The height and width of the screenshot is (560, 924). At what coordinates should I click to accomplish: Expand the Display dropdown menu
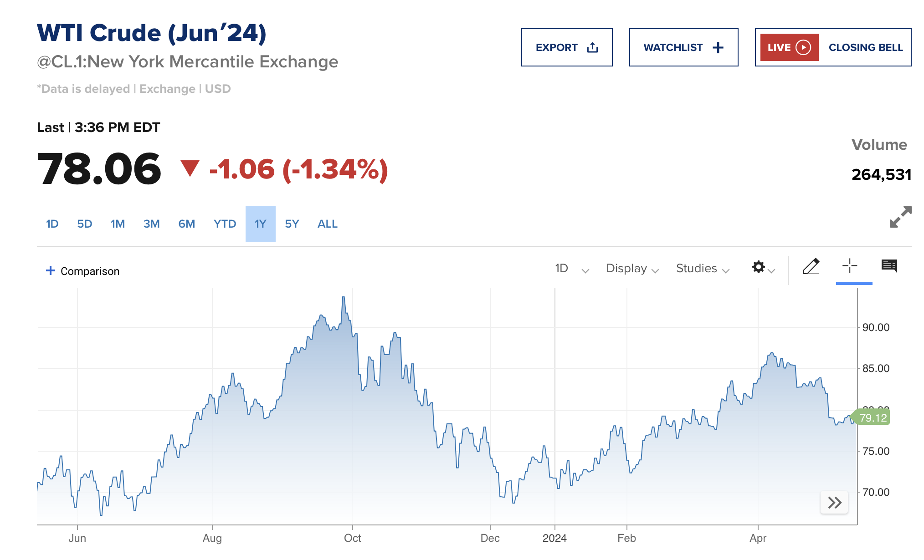632,269
